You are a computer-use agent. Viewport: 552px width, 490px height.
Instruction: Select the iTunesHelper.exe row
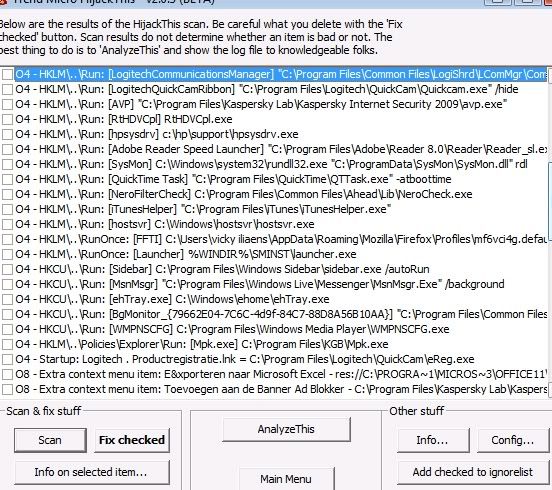[x=203, y=209]
